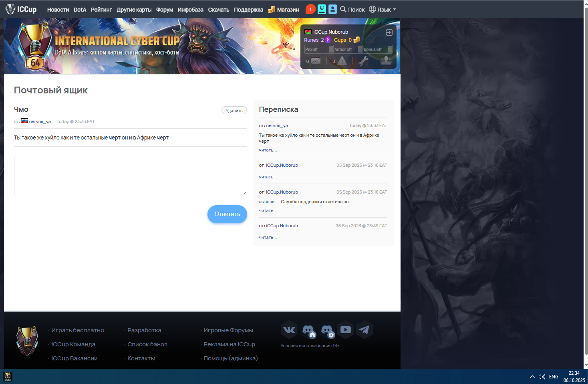Click the flag beside sender nervnii_ya

[x=24, y=121]
